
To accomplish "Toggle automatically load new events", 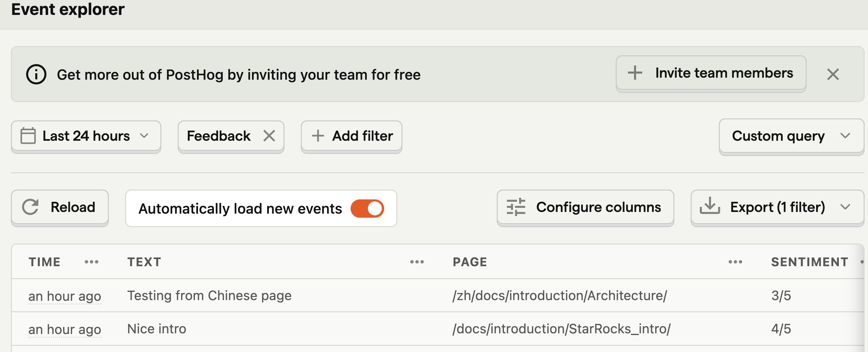I will pyautogui.click(x=367, y=208).
